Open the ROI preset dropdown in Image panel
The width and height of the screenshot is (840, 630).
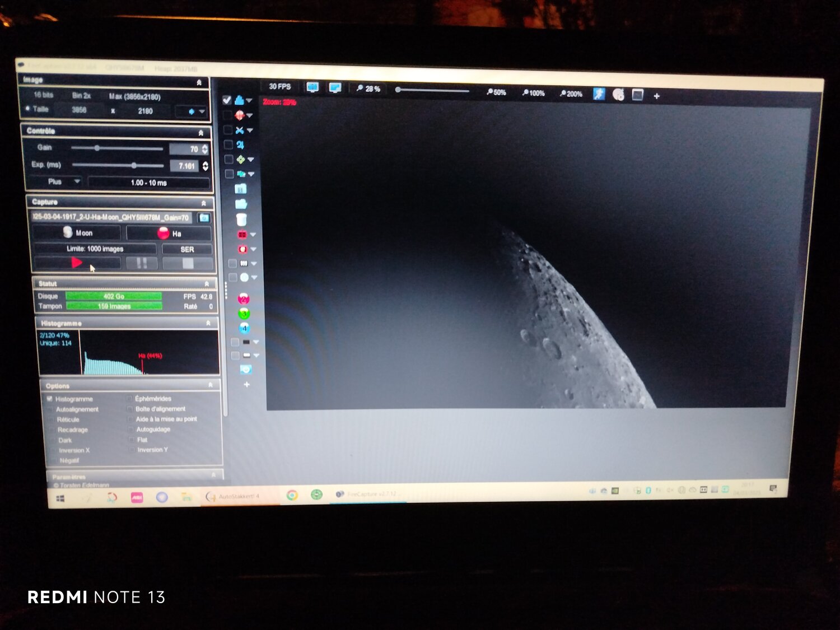click(x=193, y=111)
